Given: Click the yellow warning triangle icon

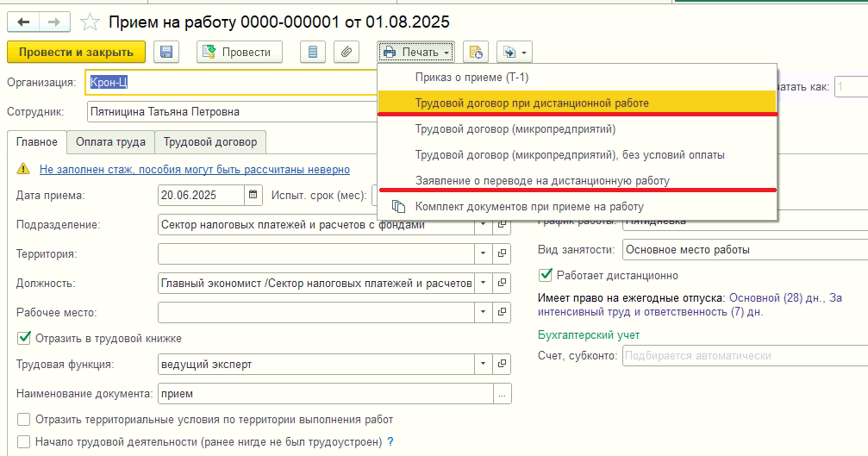Looking at the screenshot, I should (x=23, y=169).
